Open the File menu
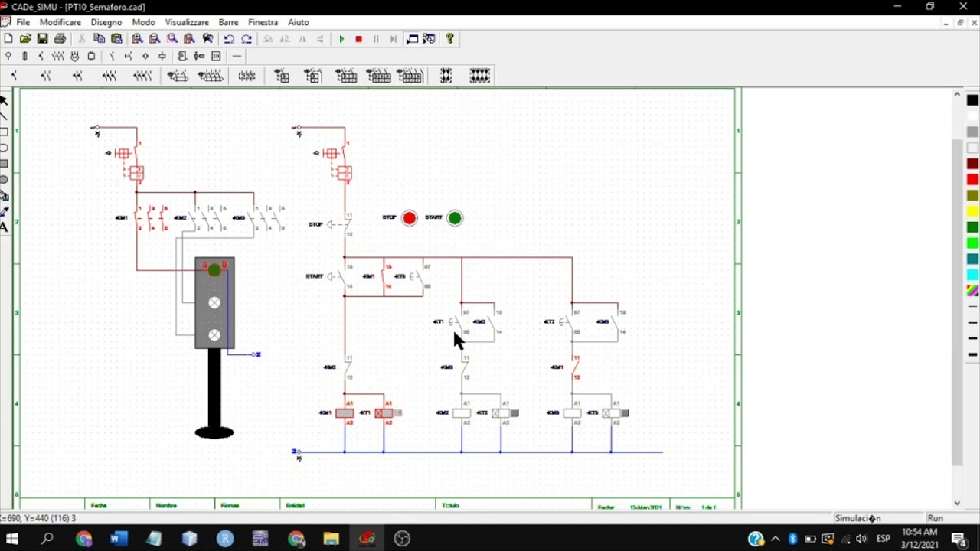The height and width of the screenshot is (551, 980). pos(23,22)
